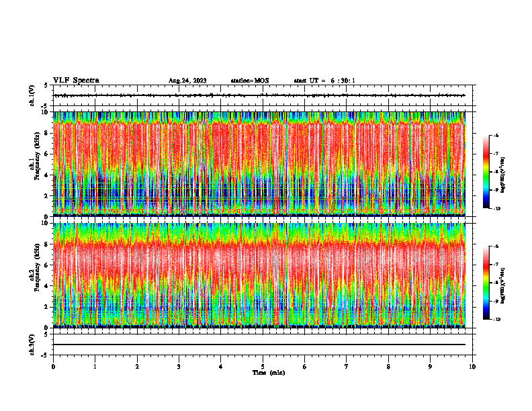The width and height of the screenshot is (532, 411).
Task: Click the ch.1 voltage waveform trace
Action: [x=259, y=95]
